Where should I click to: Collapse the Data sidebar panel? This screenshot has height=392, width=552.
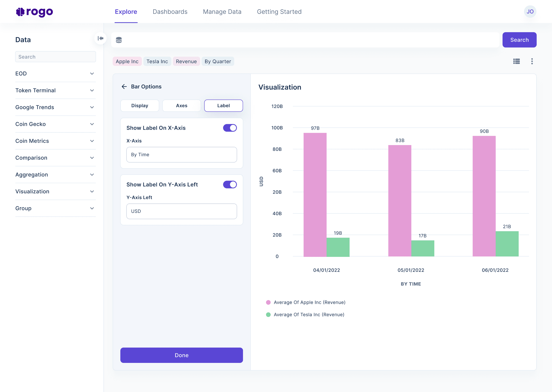[100, 38]
